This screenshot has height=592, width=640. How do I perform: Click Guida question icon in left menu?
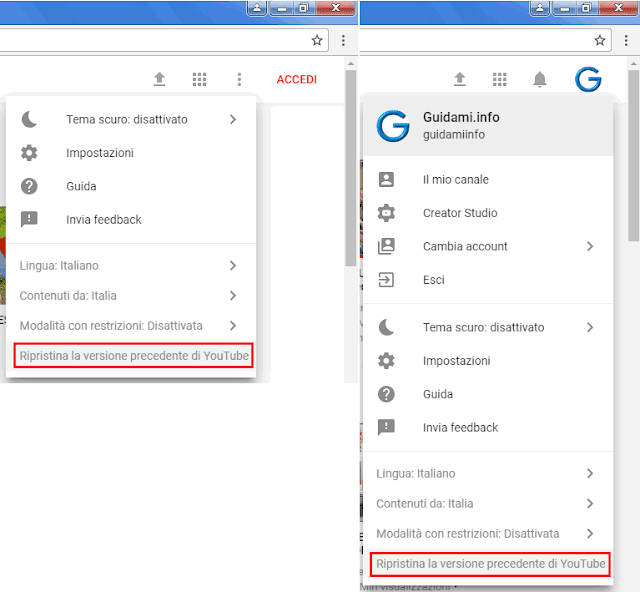(x=29, y=186)
